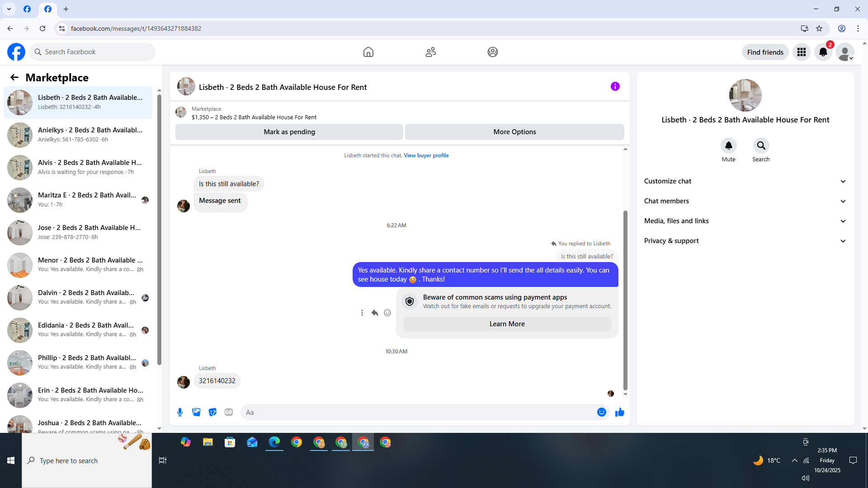Send a voice clip with the microphone icon

pos(180,412)
